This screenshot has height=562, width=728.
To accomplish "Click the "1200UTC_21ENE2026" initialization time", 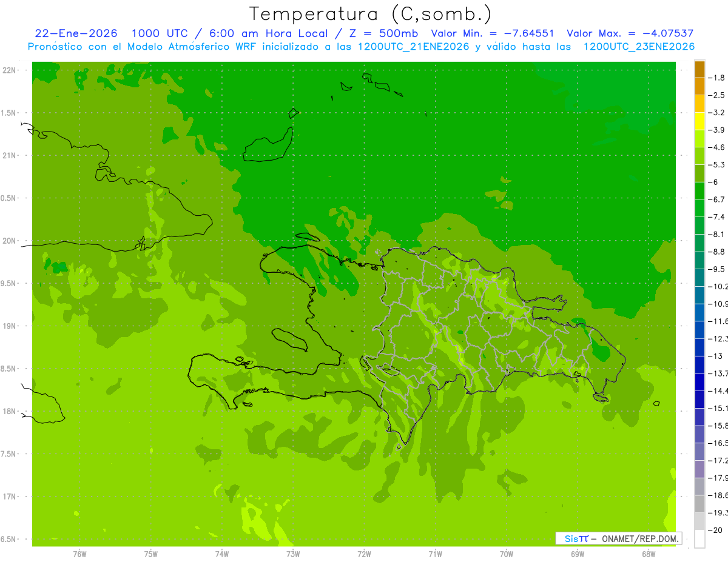I will [414, 47].
